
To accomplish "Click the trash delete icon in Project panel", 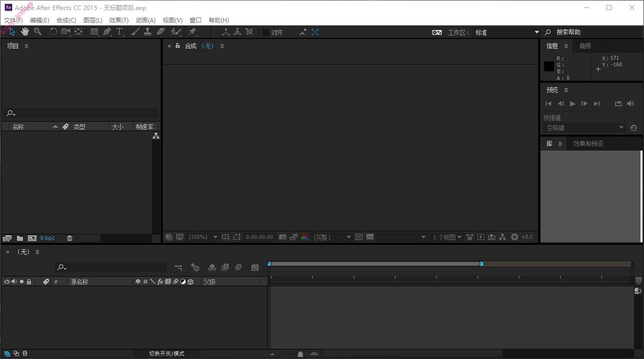I will 70,238.
